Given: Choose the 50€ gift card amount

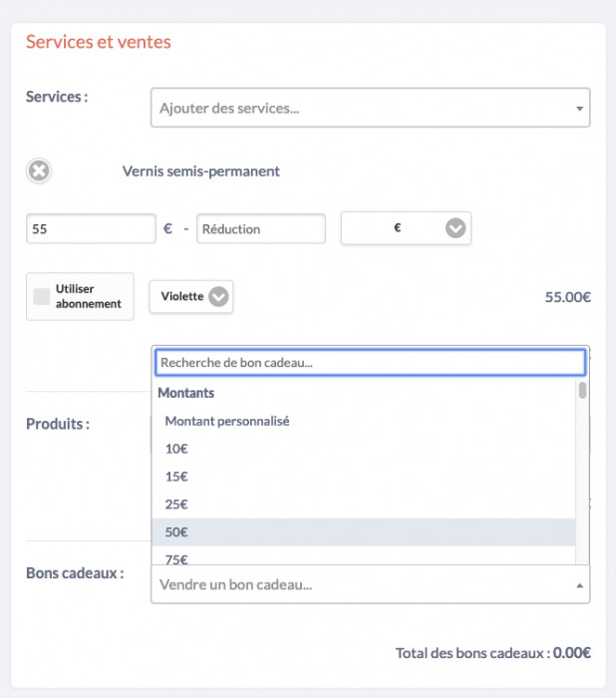Looking at the screenshot, I should (x=177, y=532).
